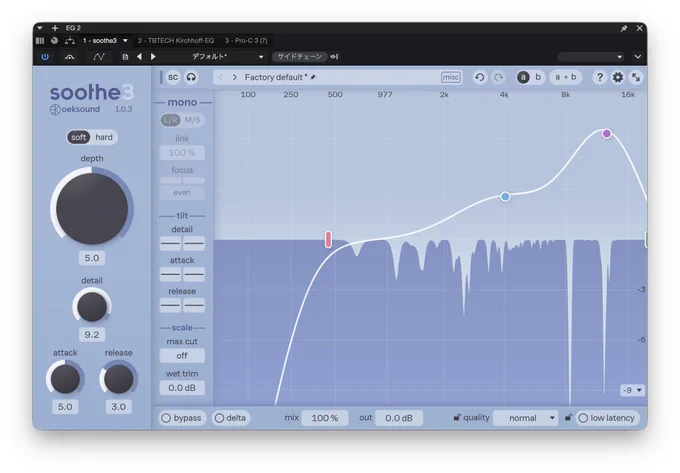This screenshot has height=473, width=680.
Task: Click the attack value field 5.0
Action: point(65,407)
